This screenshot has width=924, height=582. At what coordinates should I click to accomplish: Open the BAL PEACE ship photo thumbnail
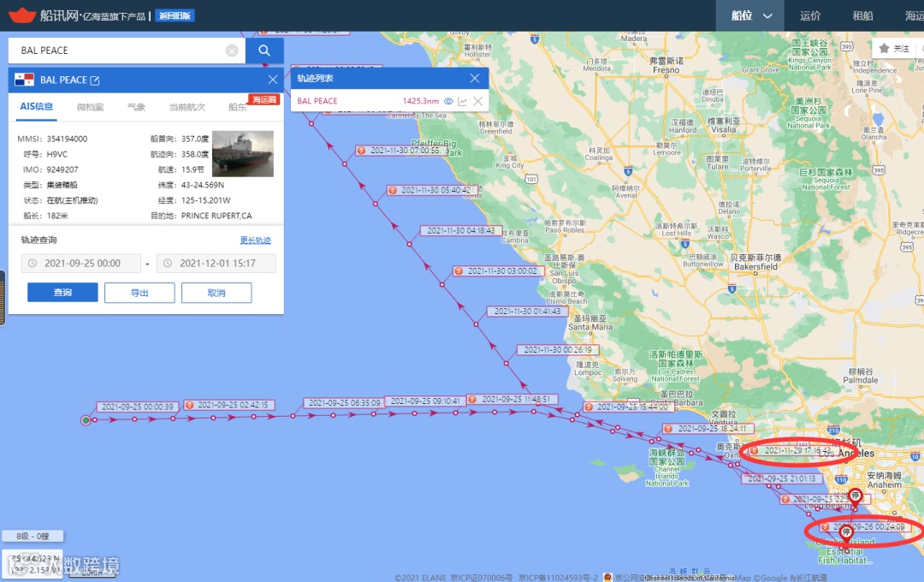pyautogui.click(x=243, y=154)
